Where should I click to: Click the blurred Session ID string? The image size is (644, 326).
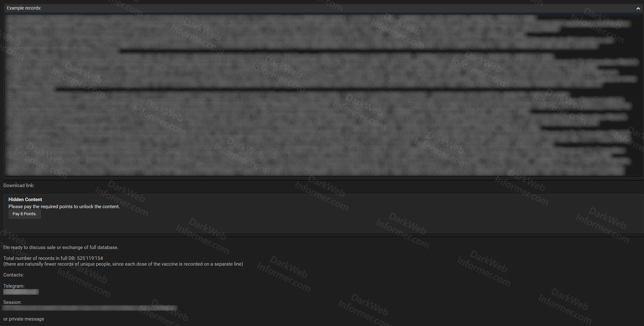pos(89,308)
